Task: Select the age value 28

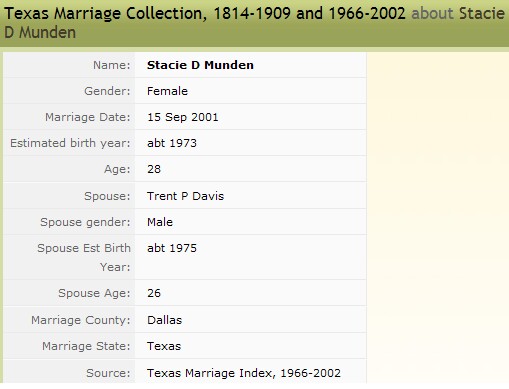Action: click(x=154, y=169)
